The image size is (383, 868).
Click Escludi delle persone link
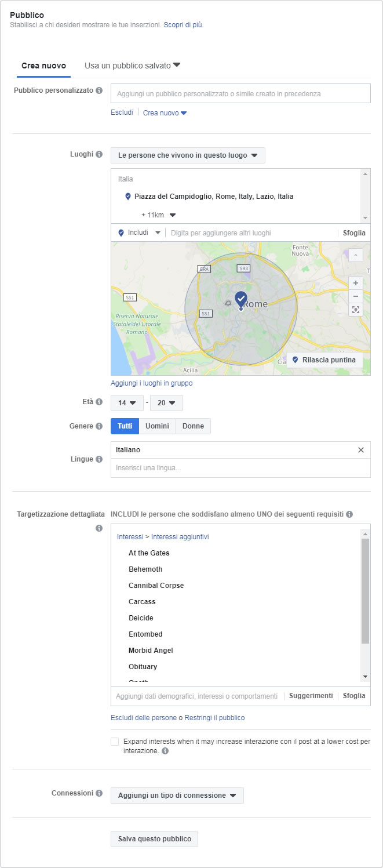click(x=144, y=718)
